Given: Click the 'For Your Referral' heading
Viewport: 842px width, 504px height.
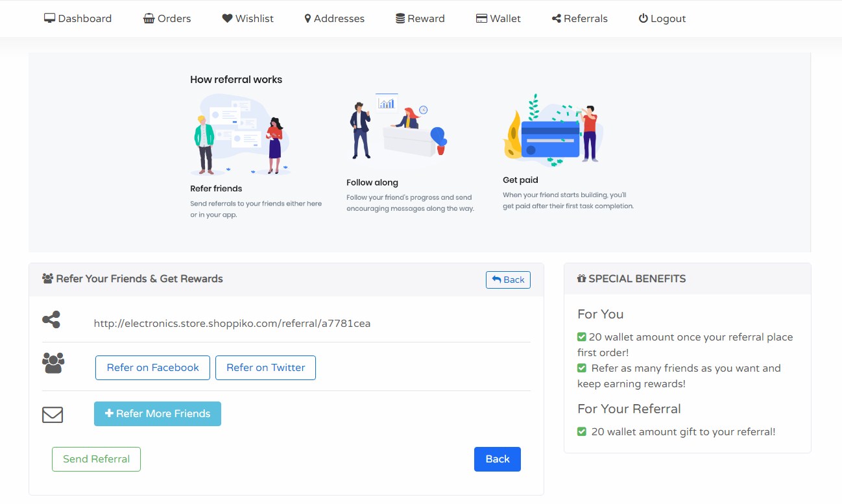Looking at the screenshot, I should pos(629,409).
